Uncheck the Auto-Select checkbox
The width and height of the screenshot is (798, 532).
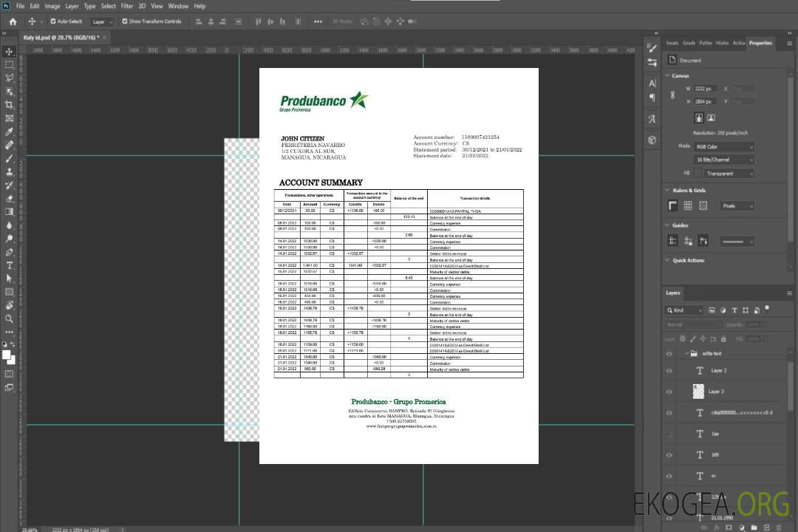pyautogui.click(x=53, y=21)
